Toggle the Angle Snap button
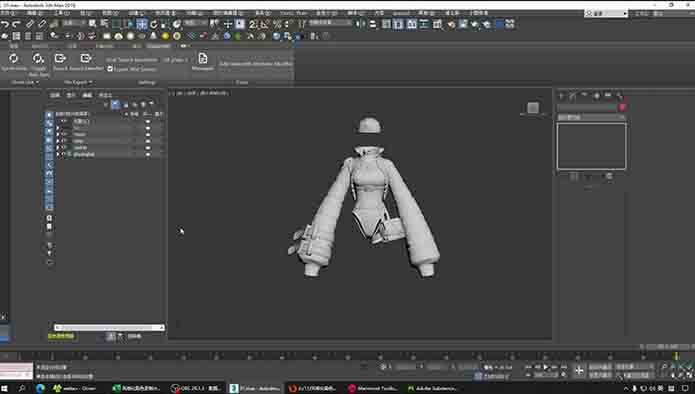Viewport: 695px width, 394px height. tap(265, 24)
